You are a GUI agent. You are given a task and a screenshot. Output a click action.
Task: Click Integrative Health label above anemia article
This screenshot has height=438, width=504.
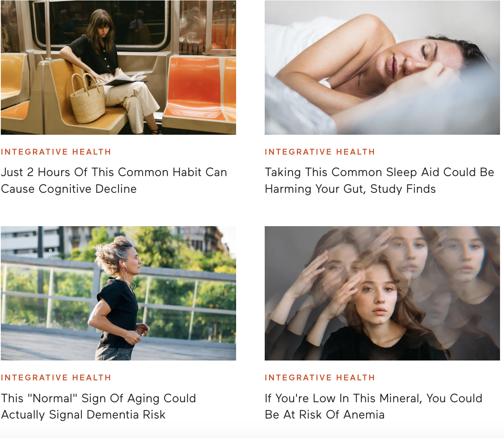click(x=320, y=378)
